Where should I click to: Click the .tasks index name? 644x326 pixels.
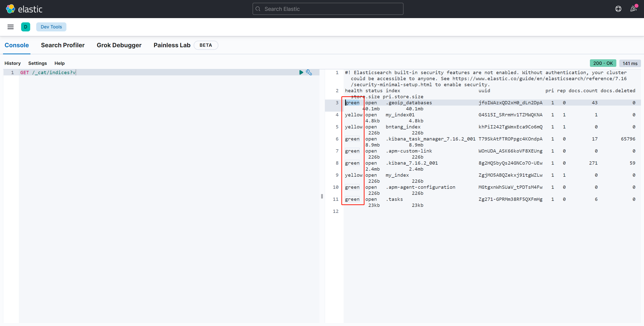point(394,199)
